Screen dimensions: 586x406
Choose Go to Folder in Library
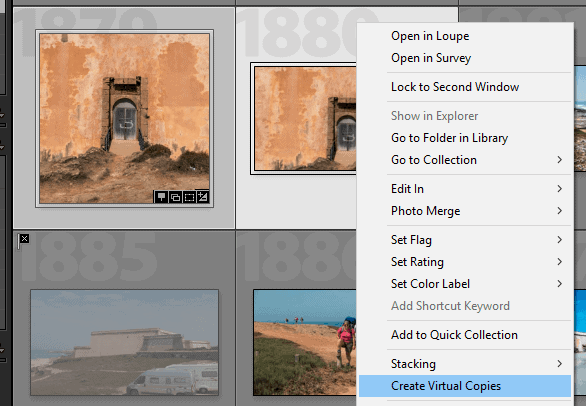coord(465,138)
